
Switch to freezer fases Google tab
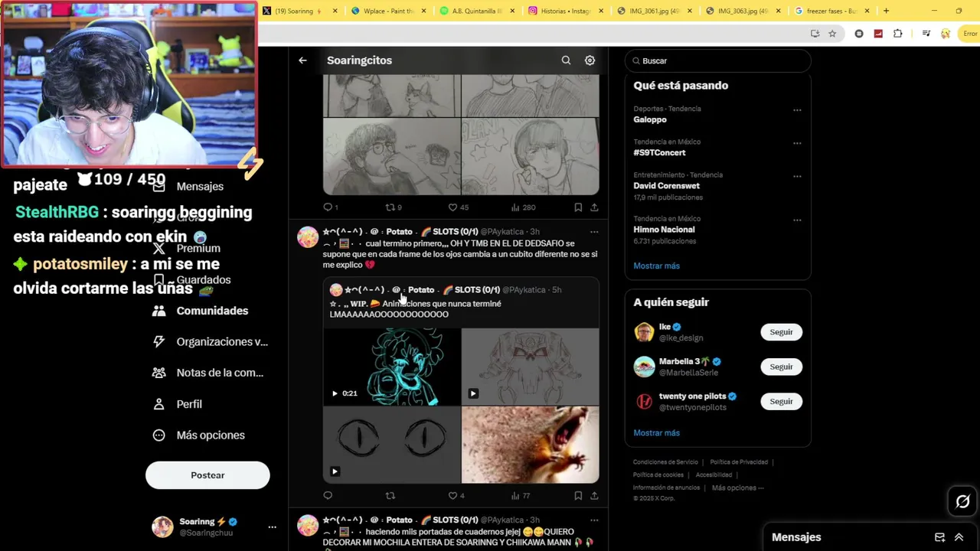[831, 11]
